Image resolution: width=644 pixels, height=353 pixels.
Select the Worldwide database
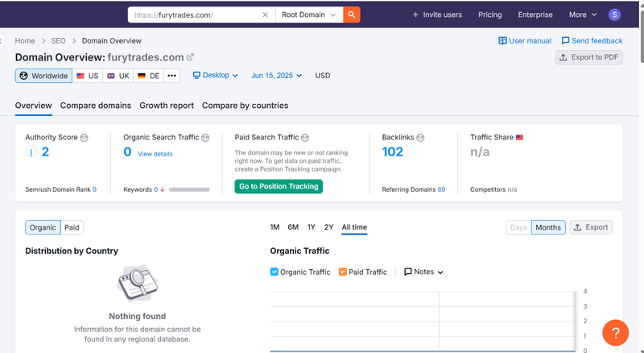[43, 76]
